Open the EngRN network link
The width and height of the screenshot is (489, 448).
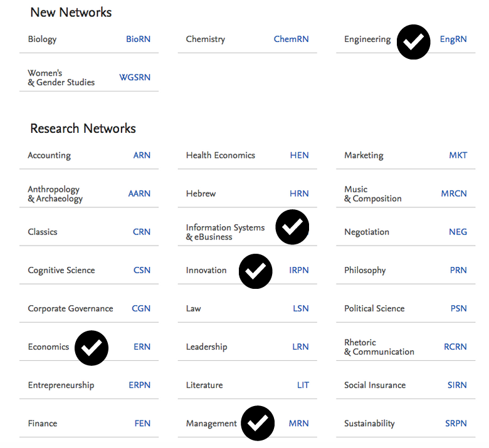(453, 39)
